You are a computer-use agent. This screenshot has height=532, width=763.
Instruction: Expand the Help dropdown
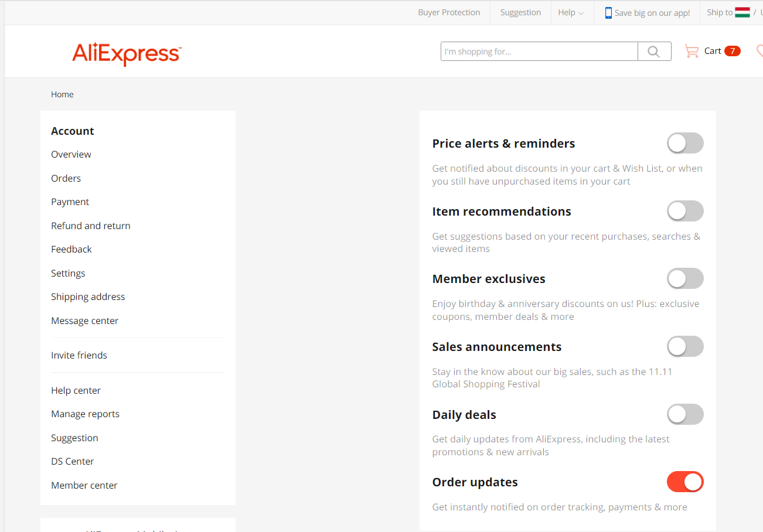tap(571, 12)
